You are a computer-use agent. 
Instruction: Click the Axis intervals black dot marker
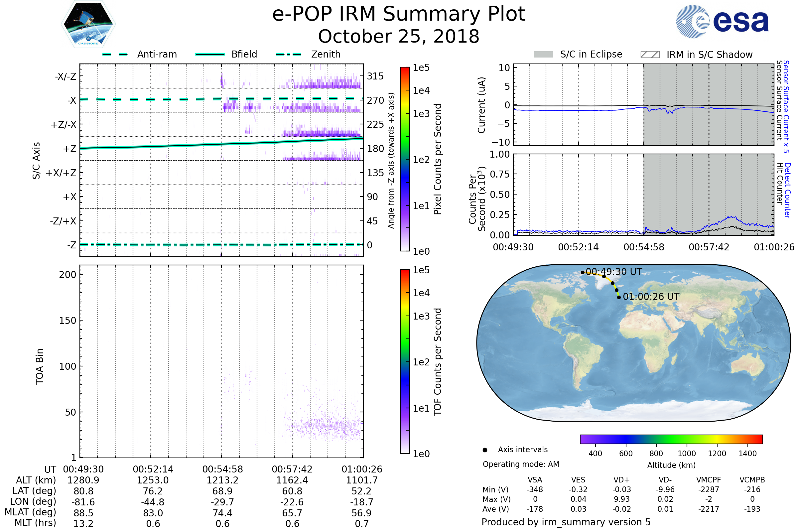[485, 450]
